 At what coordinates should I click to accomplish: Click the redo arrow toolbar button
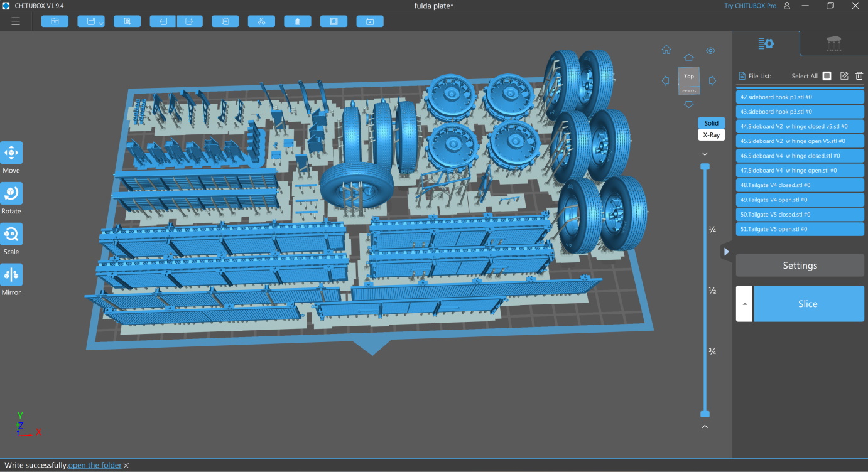[190, 21]
